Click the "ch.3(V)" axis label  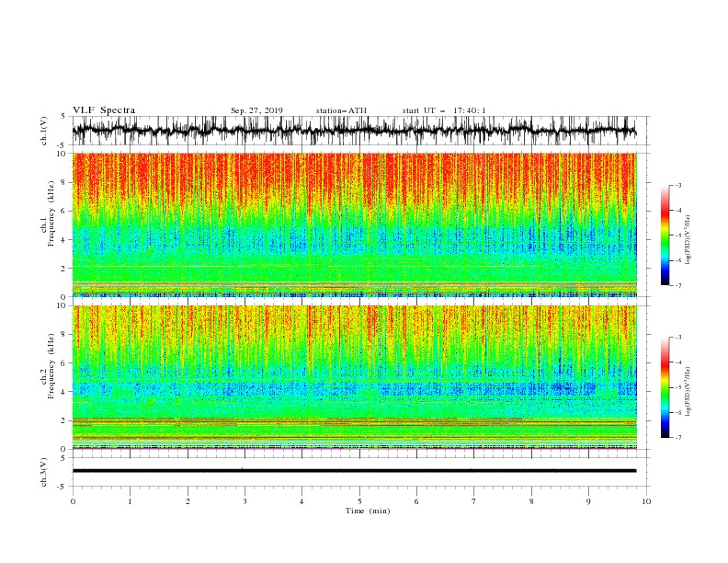(x=44, y=472)
